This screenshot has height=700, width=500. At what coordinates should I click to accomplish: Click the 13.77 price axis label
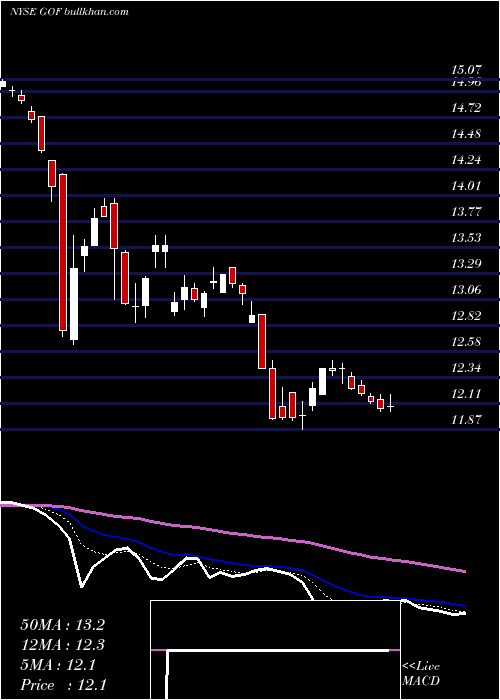click(x=467, y=211)
